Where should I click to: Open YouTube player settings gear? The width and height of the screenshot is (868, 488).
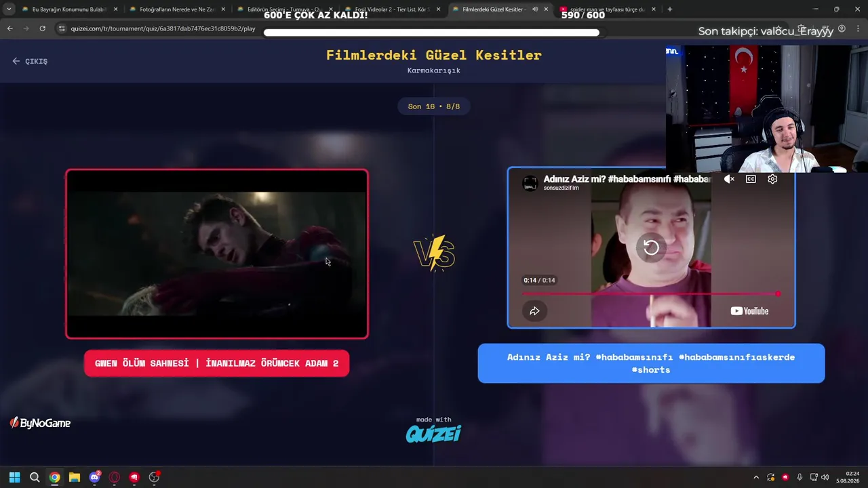point(772,179)
